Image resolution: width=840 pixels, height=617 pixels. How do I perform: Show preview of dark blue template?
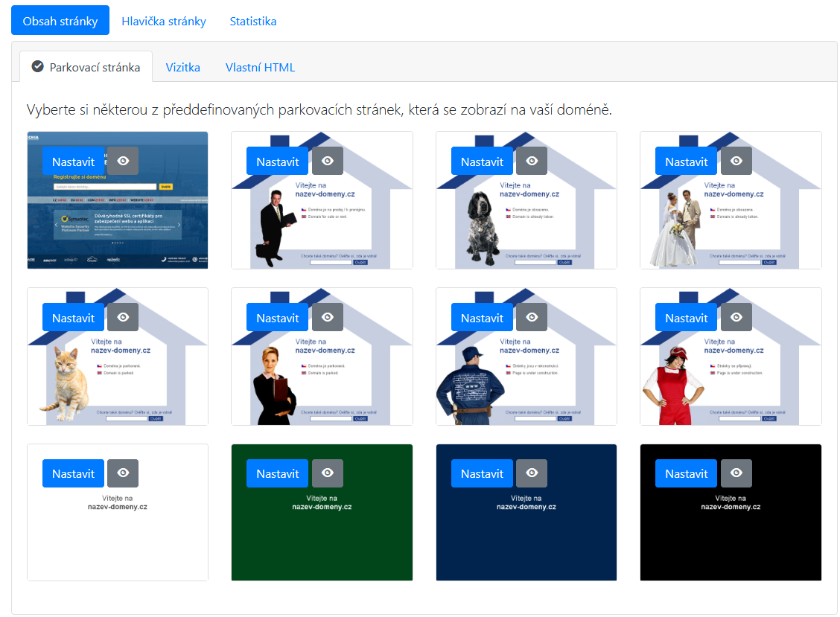(x=532, y=473)
